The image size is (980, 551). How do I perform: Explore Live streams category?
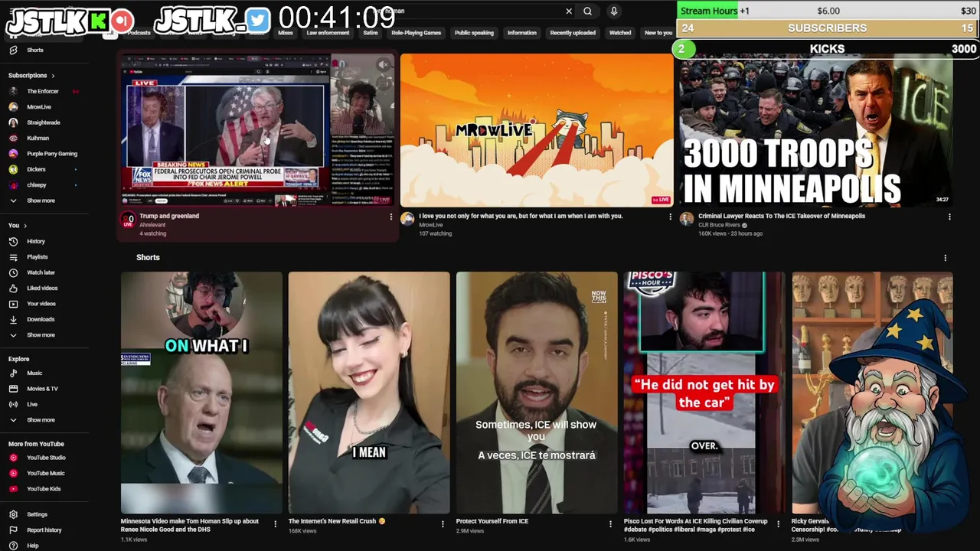pos(31,404)
